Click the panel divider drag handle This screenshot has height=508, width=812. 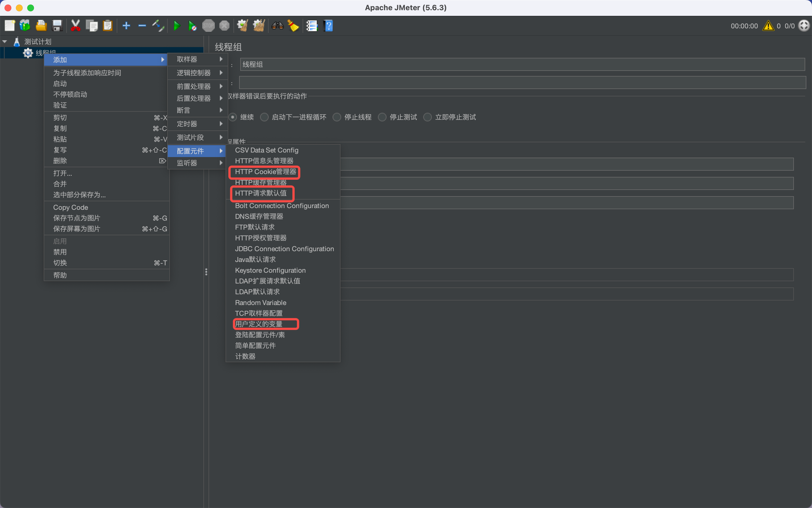coord(206,272)
